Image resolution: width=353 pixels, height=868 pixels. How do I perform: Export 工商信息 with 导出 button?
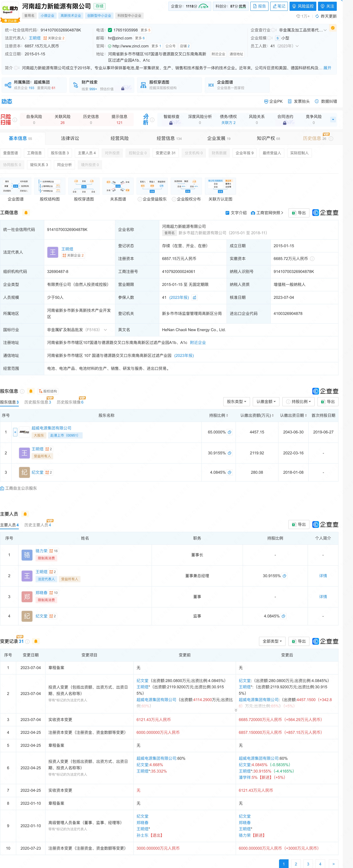(299, 213)
